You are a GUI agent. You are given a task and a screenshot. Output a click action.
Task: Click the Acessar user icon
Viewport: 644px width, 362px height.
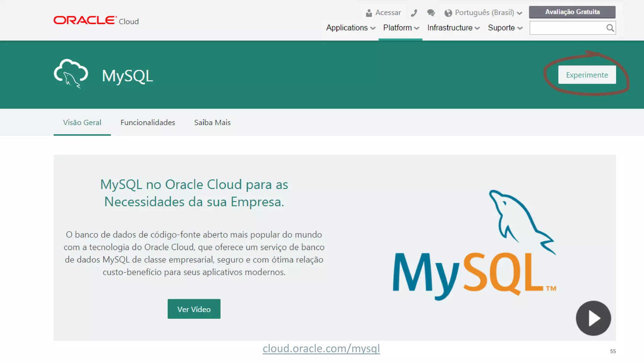pos(369,13)
